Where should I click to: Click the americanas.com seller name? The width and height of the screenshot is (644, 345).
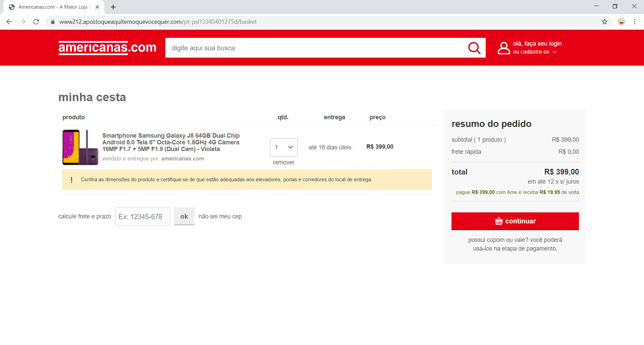point(182,159)
